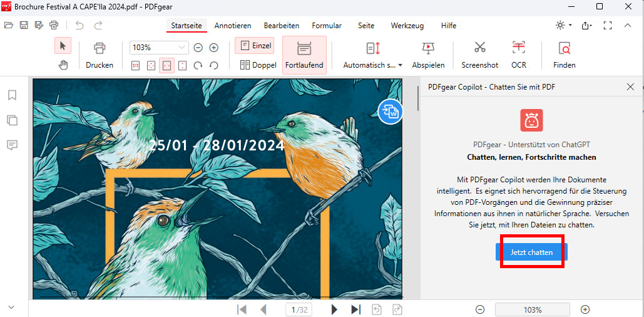Toggle the highlighted fit width icon

click(x=166, y=65)
